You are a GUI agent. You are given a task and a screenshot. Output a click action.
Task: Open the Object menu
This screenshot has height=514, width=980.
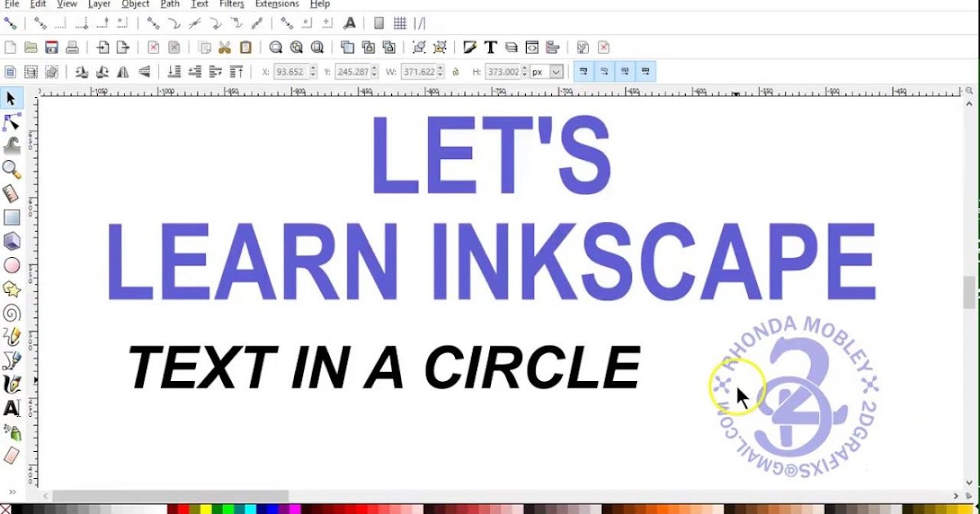(x=135, y=4)
